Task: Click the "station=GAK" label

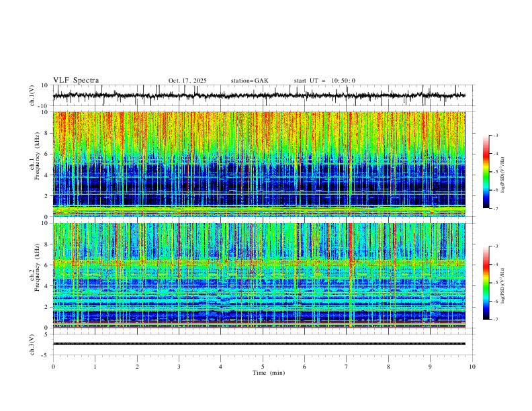Action: [249, 81]
